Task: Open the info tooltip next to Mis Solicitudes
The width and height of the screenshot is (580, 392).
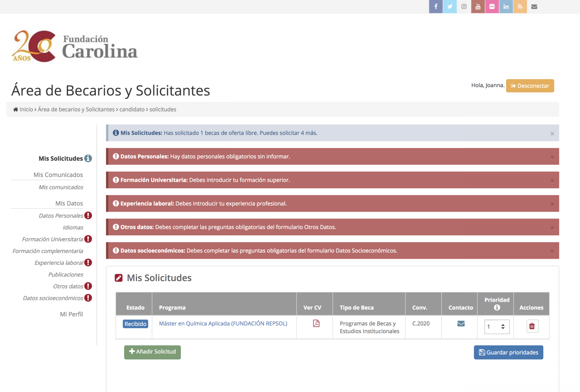Action: click(88, 158)
